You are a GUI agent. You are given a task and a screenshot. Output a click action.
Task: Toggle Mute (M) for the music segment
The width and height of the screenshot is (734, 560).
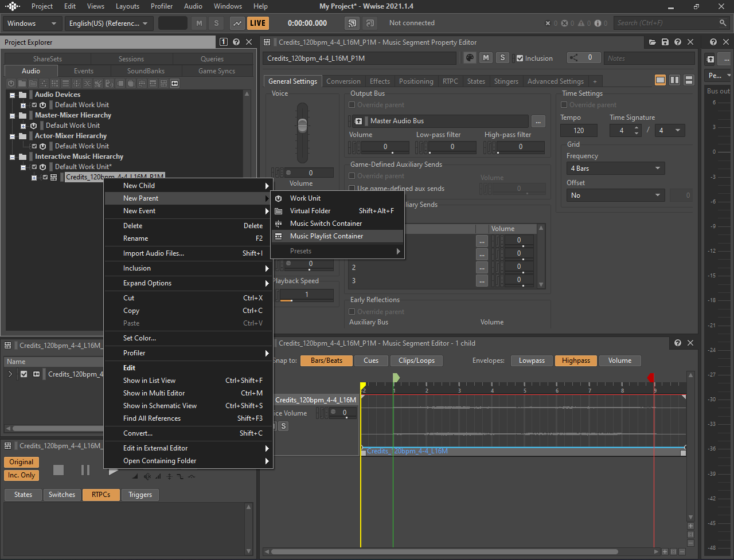coord(486,58)
